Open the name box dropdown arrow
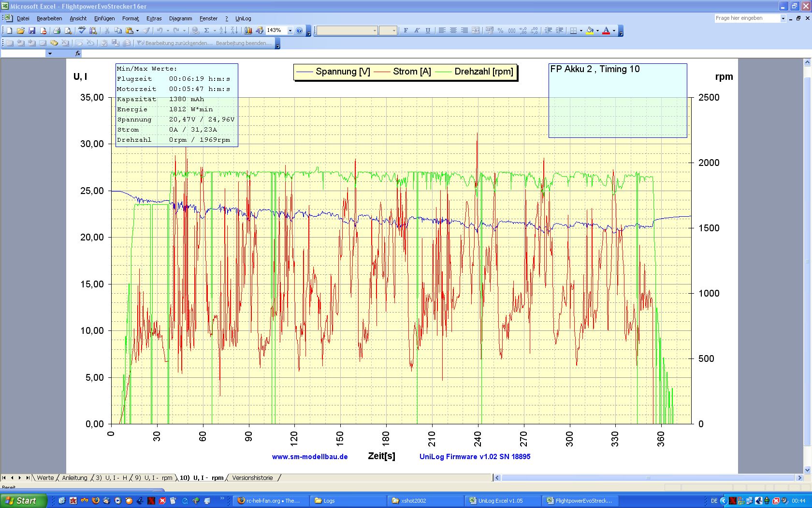Image resolution: width=812 pixels, height=508 pixels. point(50,54)
